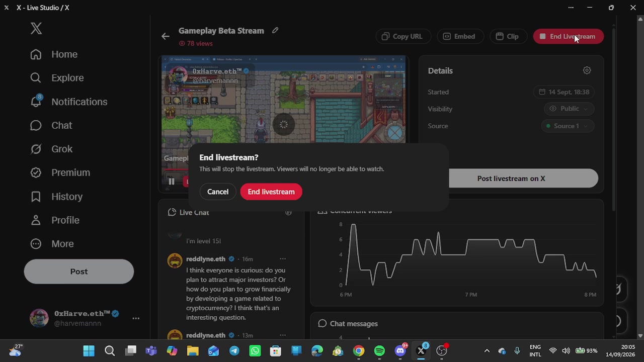
Task: Open the Visibility dropdown set to Public
Action: pyautogui.click(x=569, y=109)
